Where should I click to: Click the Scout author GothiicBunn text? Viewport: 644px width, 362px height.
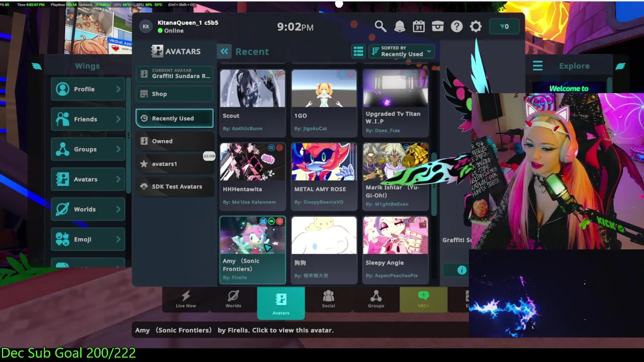(243, 128)
